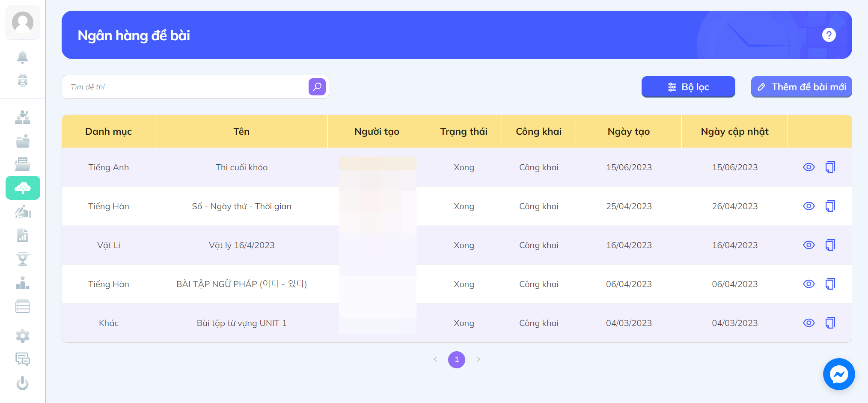Viewport: 868px width, 403px height.
Task: Click the Ngày cập nhật column header
Action: [x=734, y=131]
